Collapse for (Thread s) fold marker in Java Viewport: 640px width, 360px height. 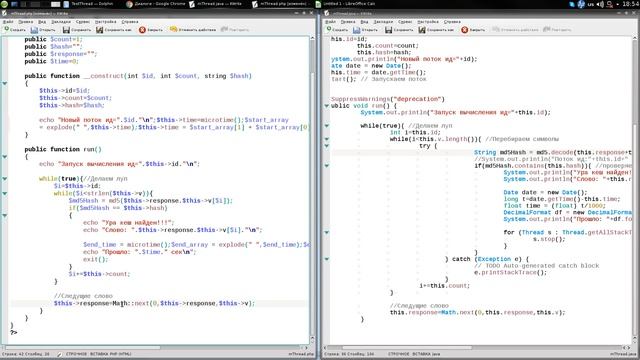(327, 232)
